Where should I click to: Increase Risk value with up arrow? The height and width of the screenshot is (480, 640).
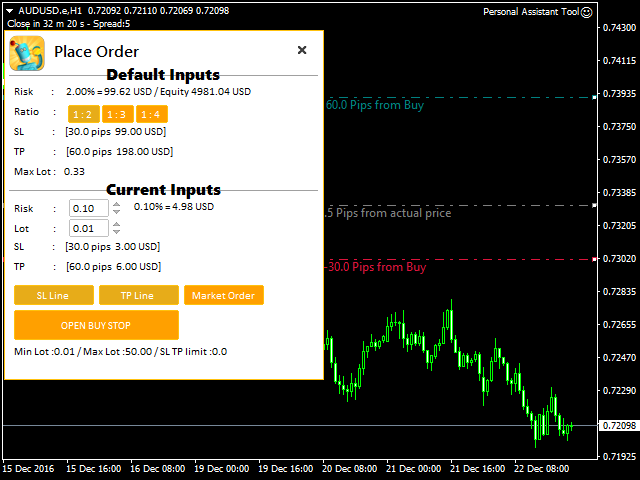click(x=116, y=204)
